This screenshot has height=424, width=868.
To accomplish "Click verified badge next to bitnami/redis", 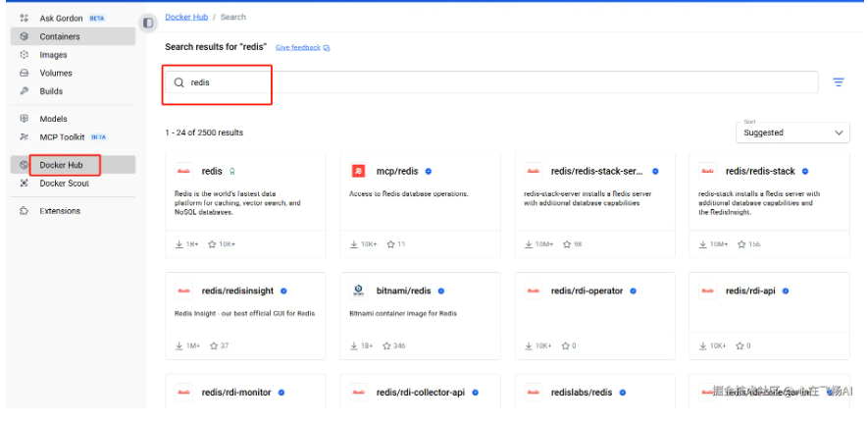I will pyautogui.click(x=441, y=291).
